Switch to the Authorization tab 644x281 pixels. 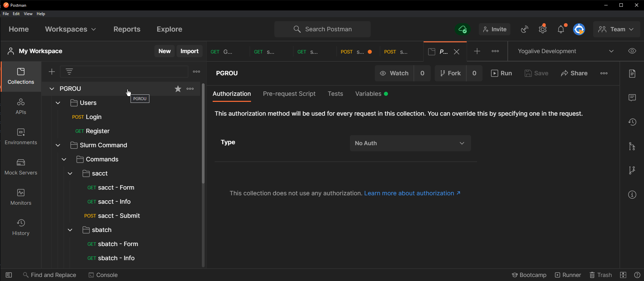tap(232, 94)
